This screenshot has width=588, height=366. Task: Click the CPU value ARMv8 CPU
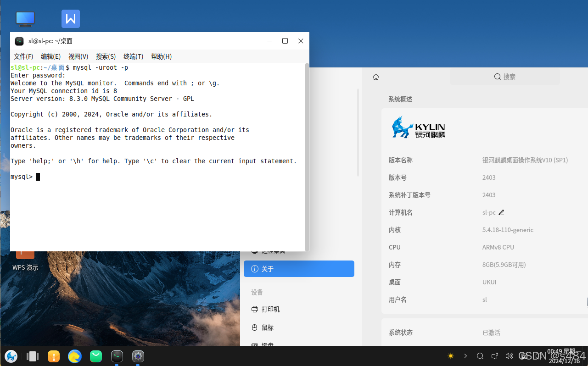point(498,247)
